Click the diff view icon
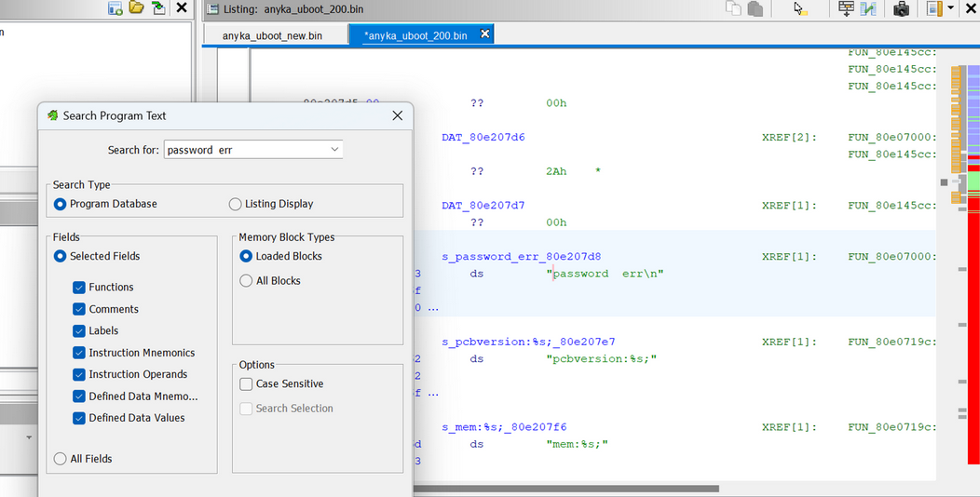 (868, 9)
